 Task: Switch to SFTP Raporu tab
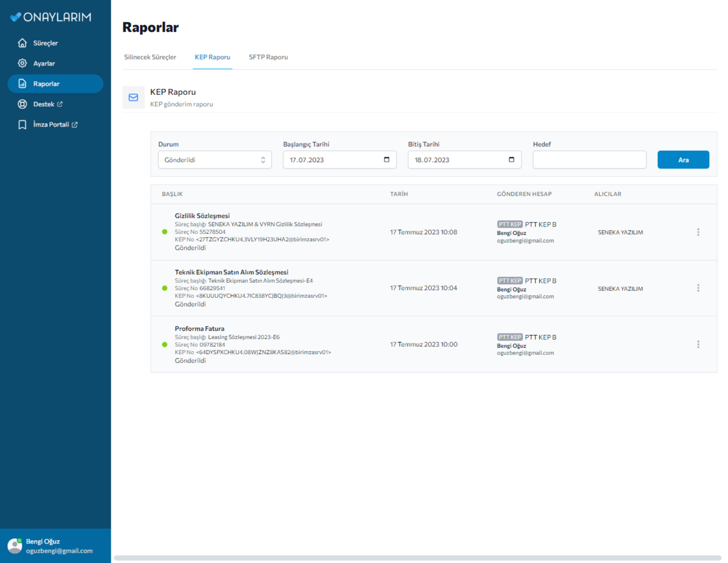pos(268,57)
